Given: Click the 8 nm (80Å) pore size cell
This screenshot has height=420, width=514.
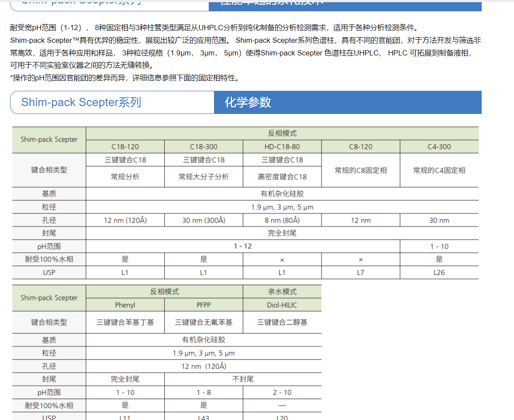Looking at the screenshot, I should [x=282, y=220].
